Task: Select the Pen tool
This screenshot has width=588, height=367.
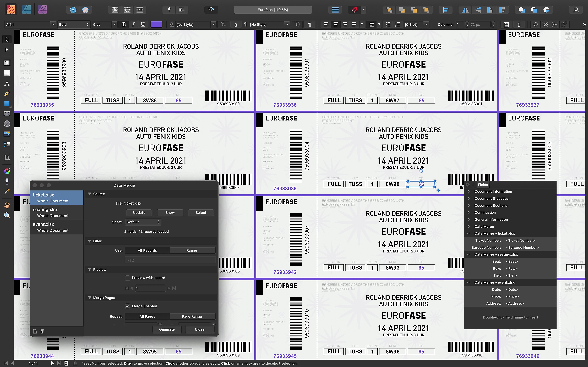Action: pos(7,93)
